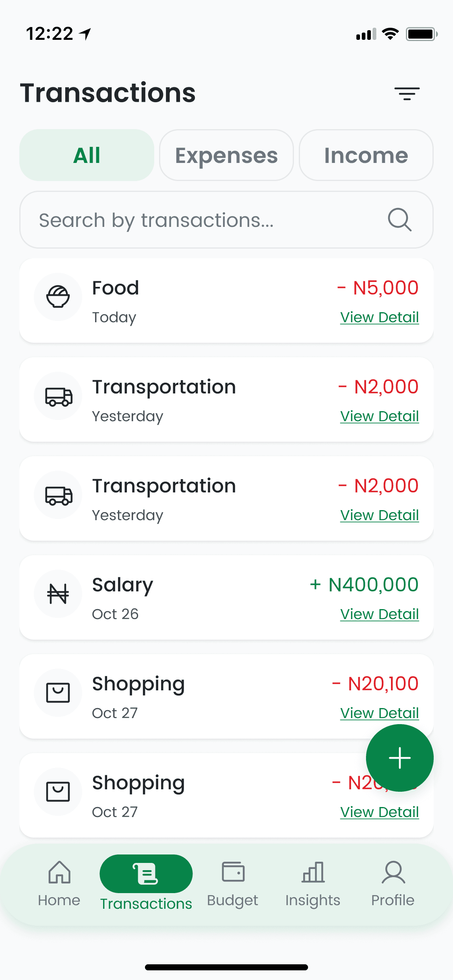
Task: Select the All filter chip
Action: click(87, 155)
